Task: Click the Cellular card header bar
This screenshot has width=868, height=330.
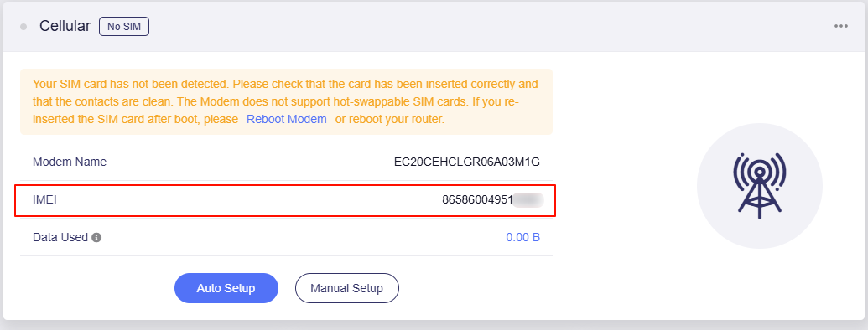Action: click(434, 27)
